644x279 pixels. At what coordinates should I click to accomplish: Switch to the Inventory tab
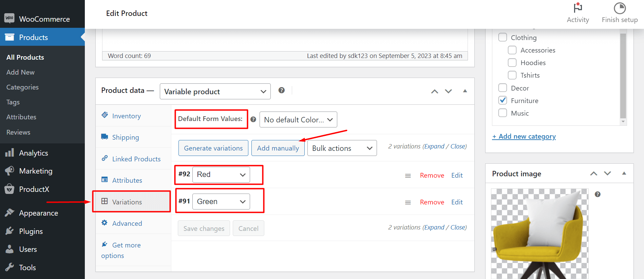point(126,116)
